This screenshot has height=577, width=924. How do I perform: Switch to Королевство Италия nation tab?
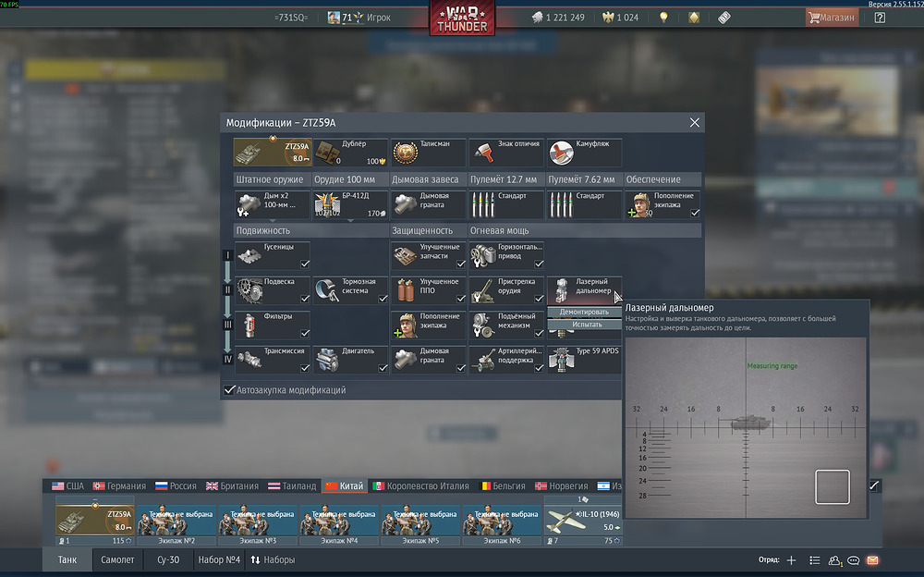420,486
